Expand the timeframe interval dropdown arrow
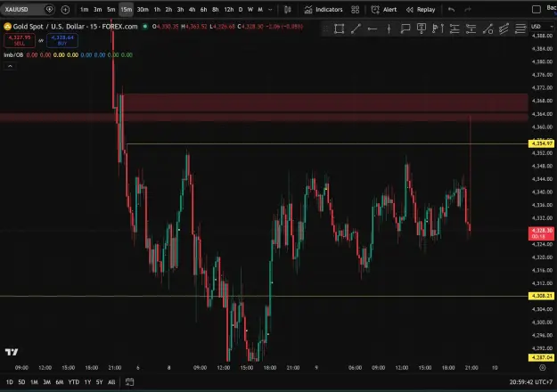 click(x=270, y=10)
